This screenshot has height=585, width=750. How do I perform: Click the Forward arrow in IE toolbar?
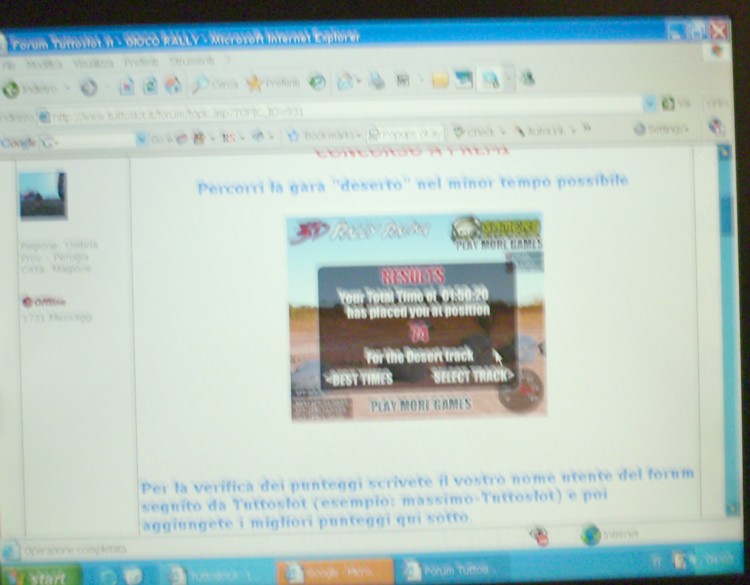(x=89, y=88)
